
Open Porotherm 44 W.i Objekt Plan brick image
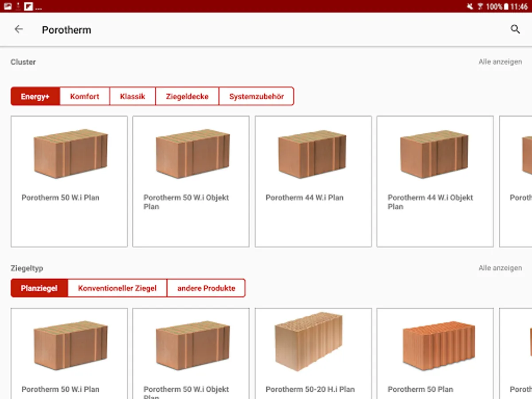point(434,154)
